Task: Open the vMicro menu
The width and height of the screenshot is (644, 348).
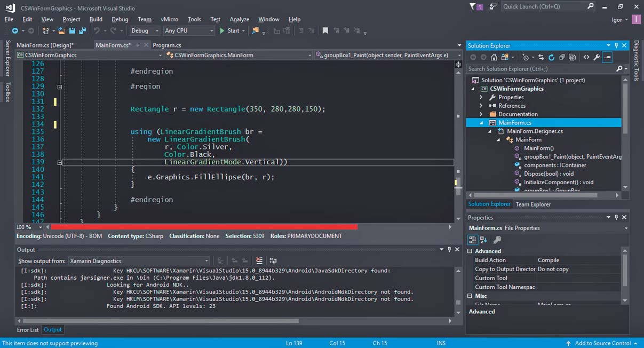Action: coord(170,19)
